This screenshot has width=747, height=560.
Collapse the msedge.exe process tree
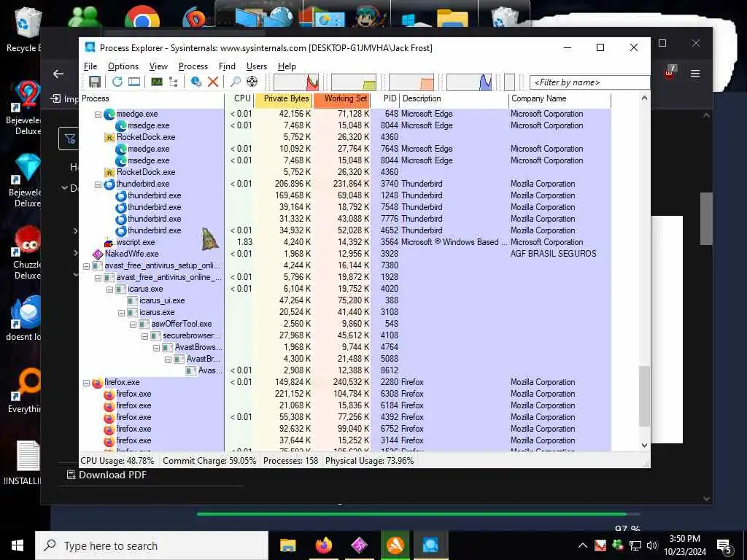point(98,114)
